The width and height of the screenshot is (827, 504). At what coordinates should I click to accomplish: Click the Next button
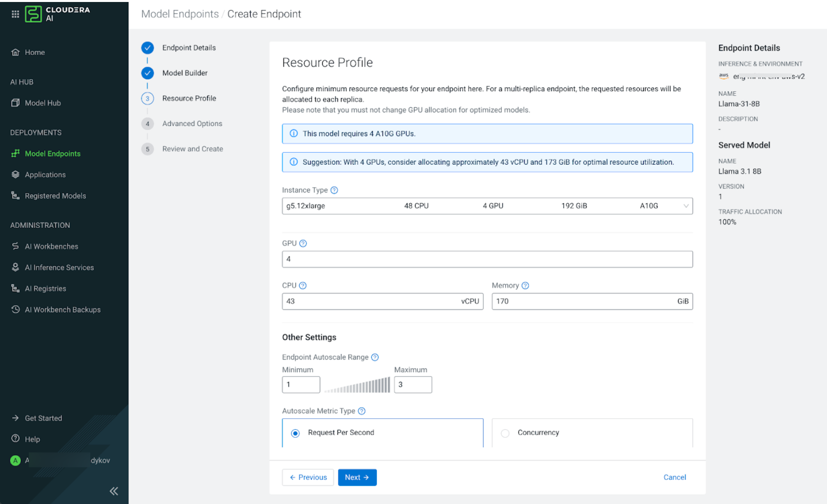pyautogui.click(x=357, y=477)
